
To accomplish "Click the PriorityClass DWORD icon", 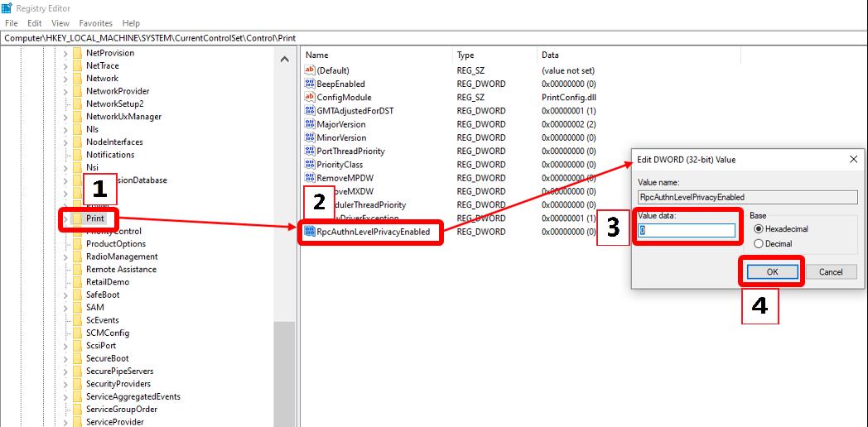I will click(310, 165).
